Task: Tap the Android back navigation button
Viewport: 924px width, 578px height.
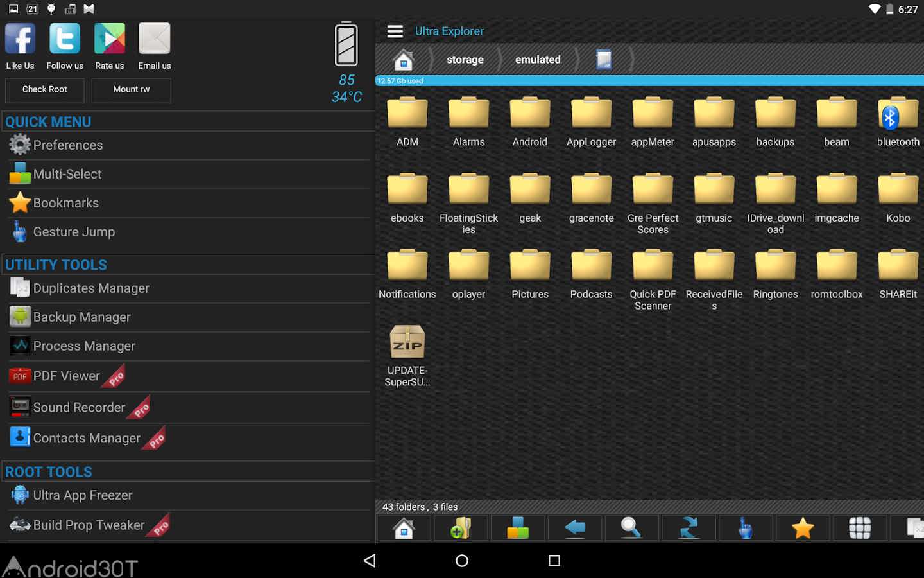Action: pos(370,561)
